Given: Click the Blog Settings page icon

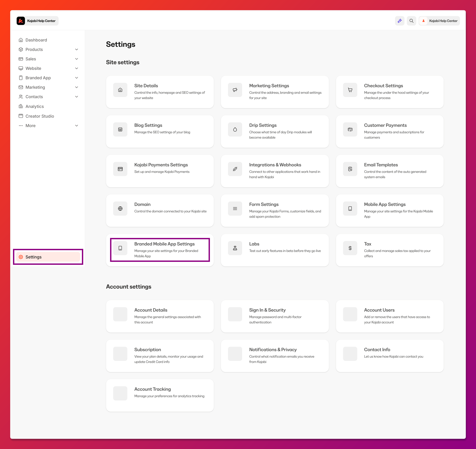Looking at the screenshot, I should pos(120,130).
